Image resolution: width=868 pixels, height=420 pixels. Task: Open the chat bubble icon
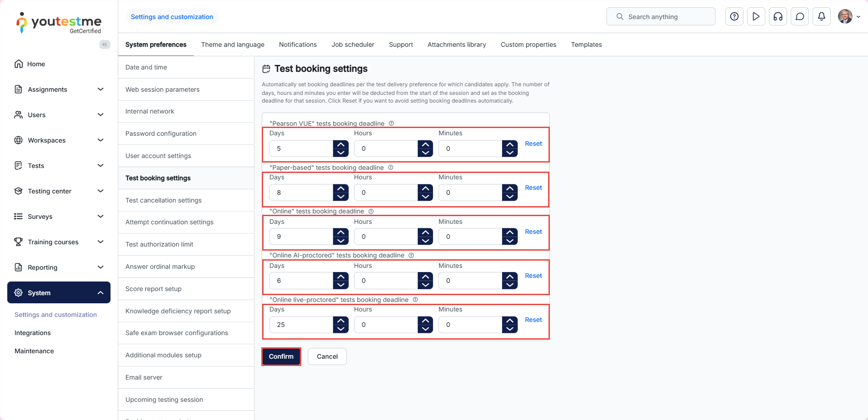(x=799, y=17)
